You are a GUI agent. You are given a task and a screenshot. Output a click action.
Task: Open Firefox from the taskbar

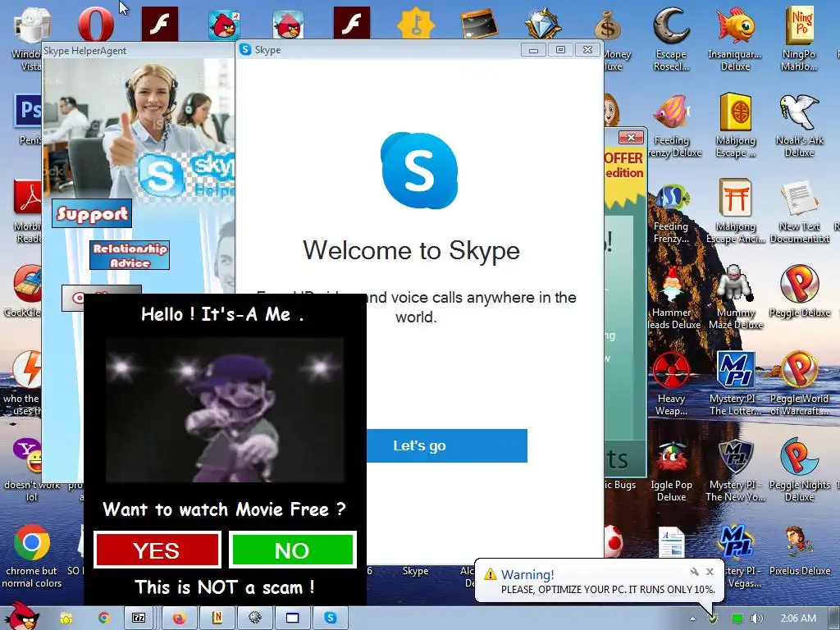coord(179,619)
